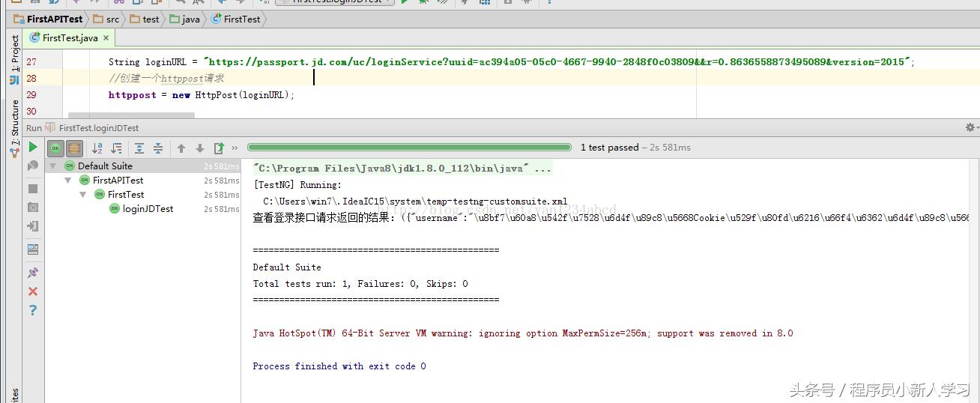Rerun FirstTest.loginJDTest with green play icon

pos(32,148)
